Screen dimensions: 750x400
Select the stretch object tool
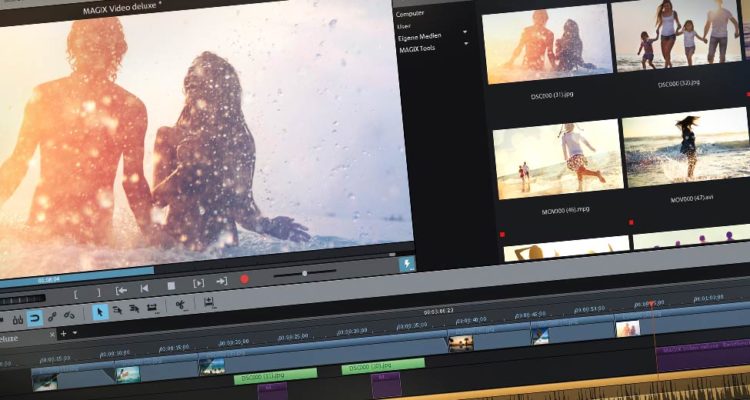[x=152, y=307]
